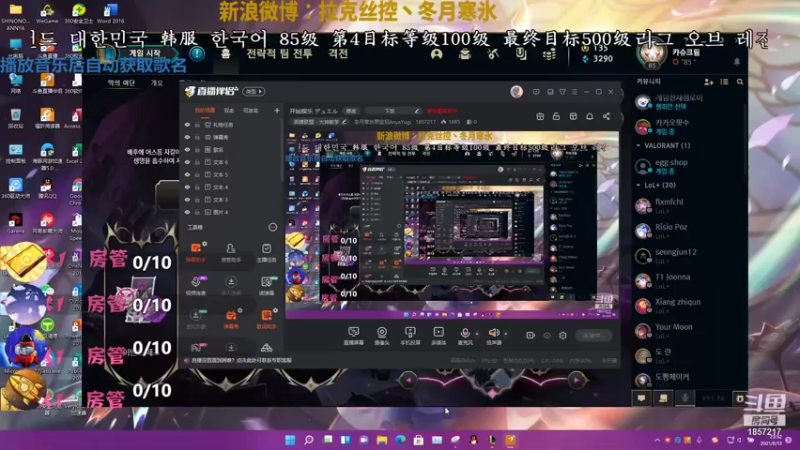Select the 개요 sub-tab

click(x=157, y=83)
